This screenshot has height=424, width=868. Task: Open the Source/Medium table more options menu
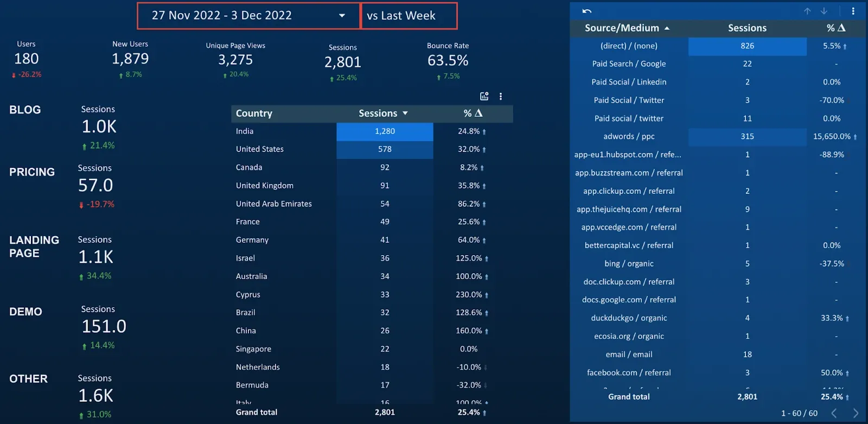[x=853, y=11]
